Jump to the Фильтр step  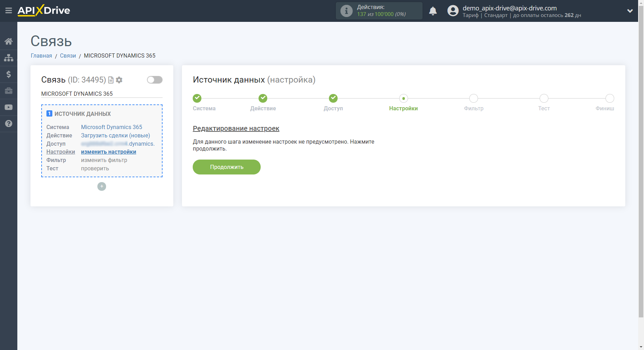(474, 99)
